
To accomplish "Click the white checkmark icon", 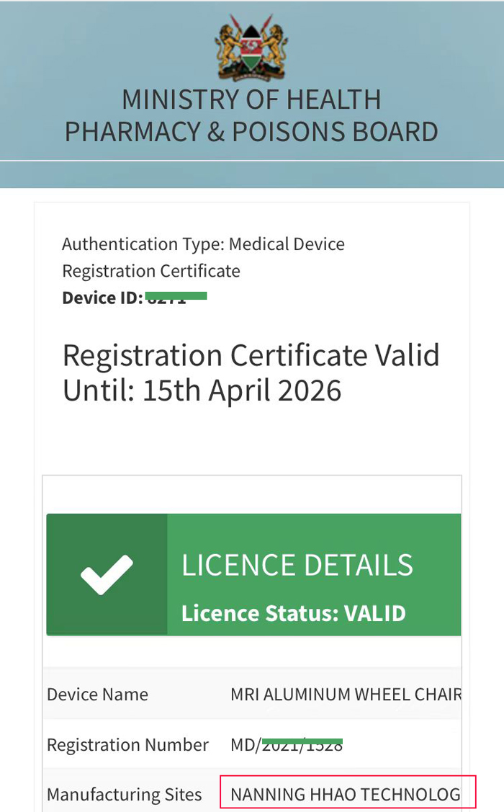I will (x=107, y=574).
